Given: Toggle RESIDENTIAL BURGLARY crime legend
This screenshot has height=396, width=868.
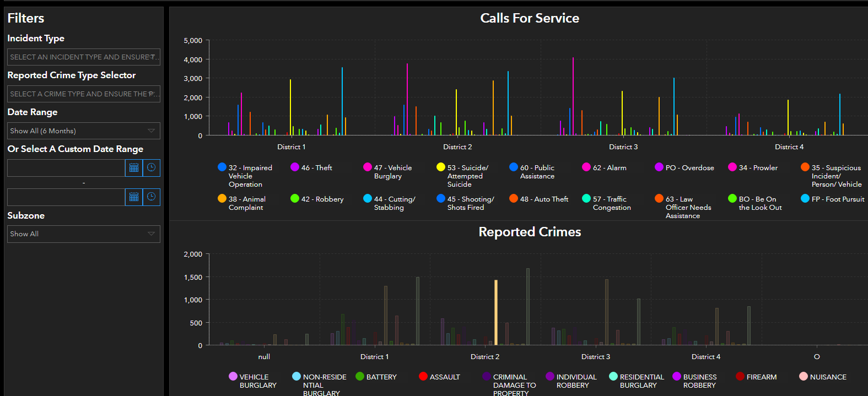Looking at the screenshot, I should [637, 381].
